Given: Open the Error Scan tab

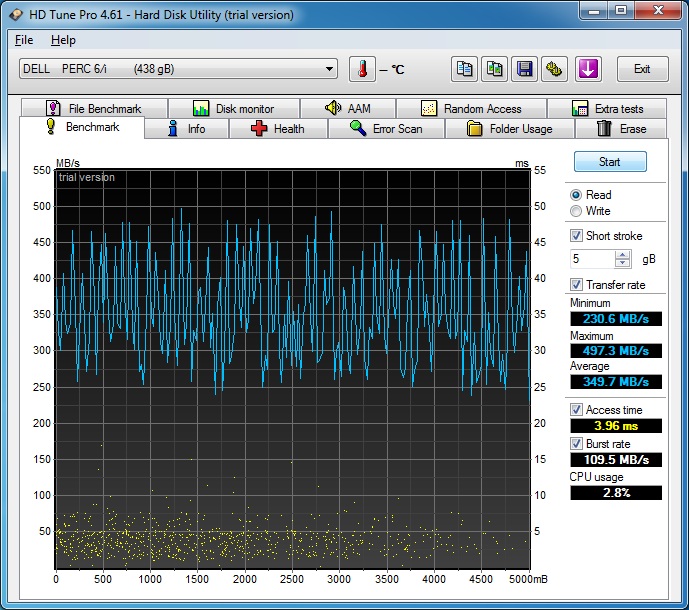Looking at the screenshot, I should pyautogui.click(x=387, y=129).
